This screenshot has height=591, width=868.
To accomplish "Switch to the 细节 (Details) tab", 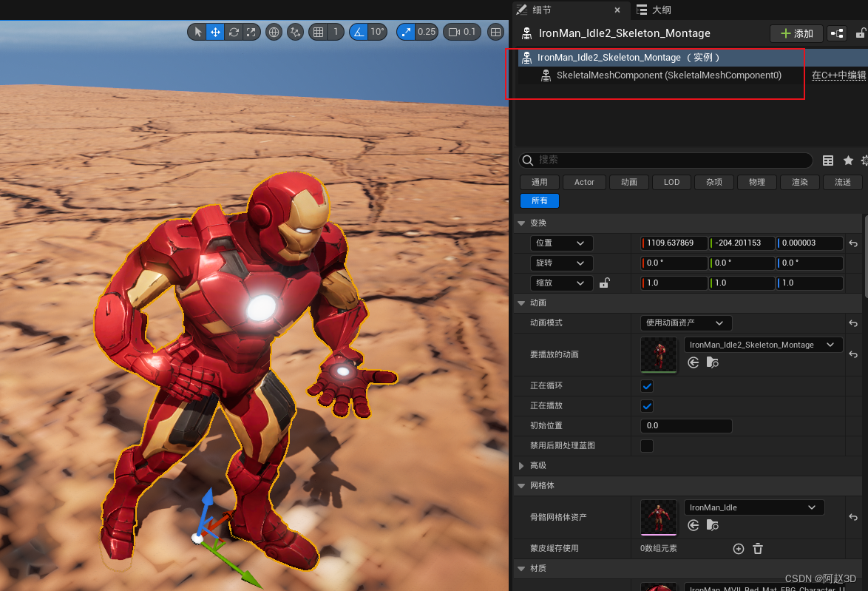I will 541,10.
